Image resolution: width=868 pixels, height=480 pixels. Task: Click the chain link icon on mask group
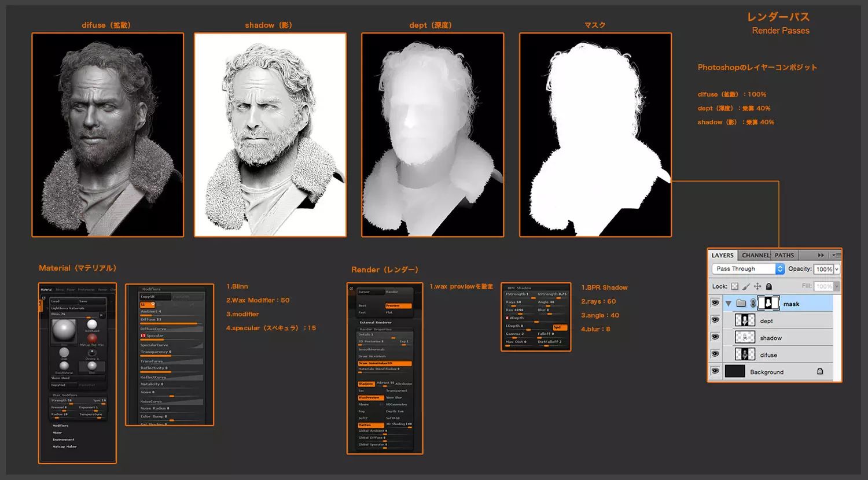pyautogui.click(x=753, y=303)
